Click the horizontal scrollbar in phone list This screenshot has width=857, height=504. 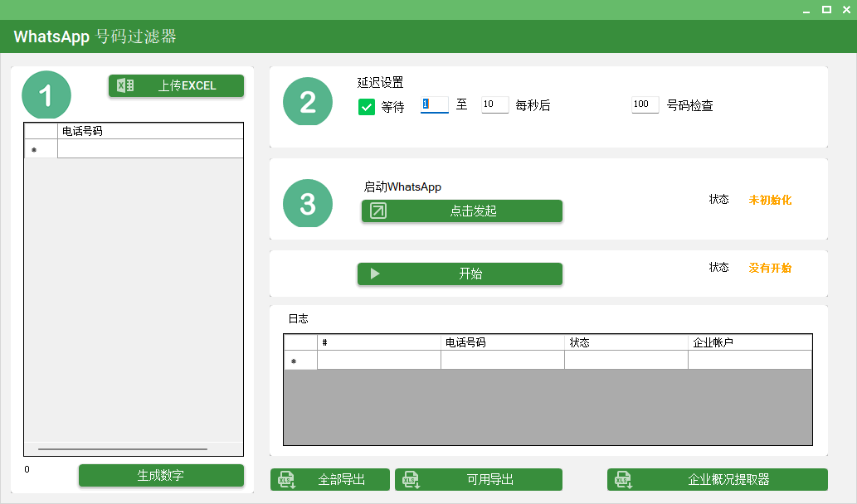coord(123,449)
